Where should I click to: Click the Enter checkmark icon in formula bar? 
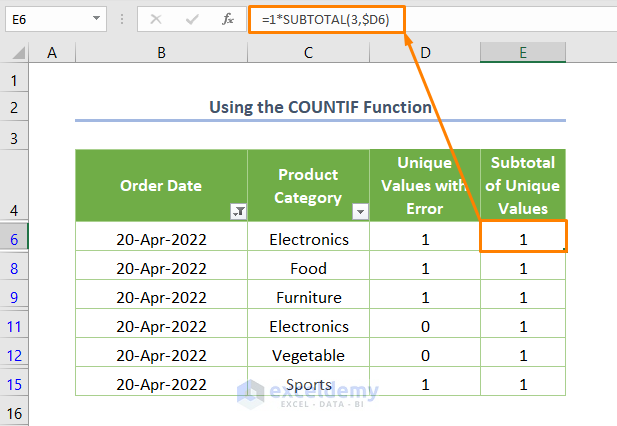click(191, 19)
